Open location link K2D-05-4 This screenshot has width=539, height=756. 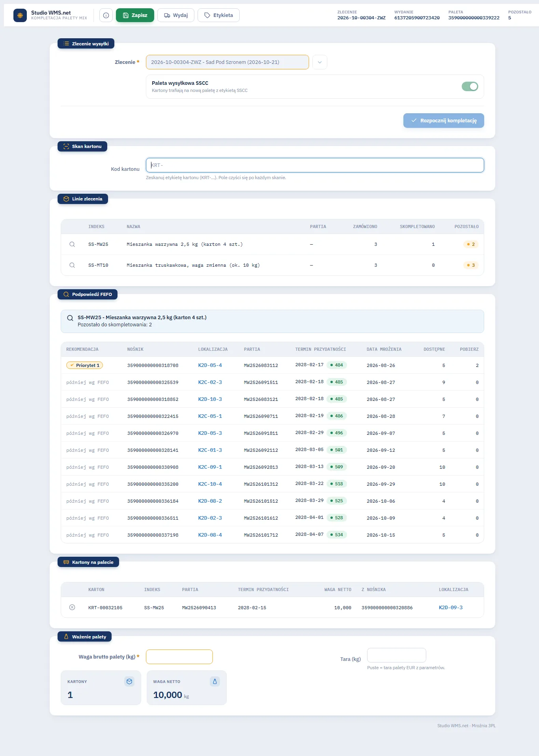[210, 365]
